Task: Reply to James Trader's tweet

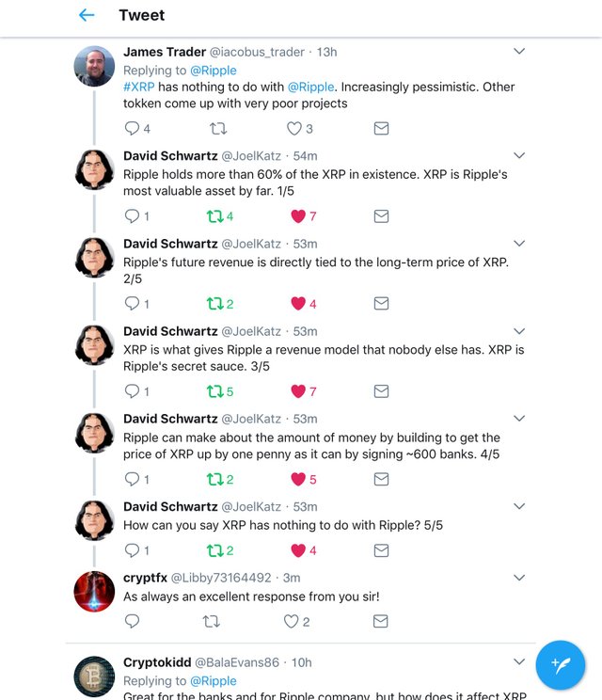Action: 132,128
